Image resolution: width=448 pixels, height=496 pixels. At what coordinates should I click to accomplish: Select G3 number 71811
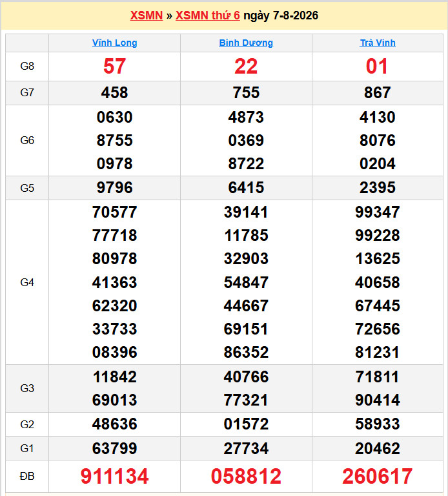point(378,377)
